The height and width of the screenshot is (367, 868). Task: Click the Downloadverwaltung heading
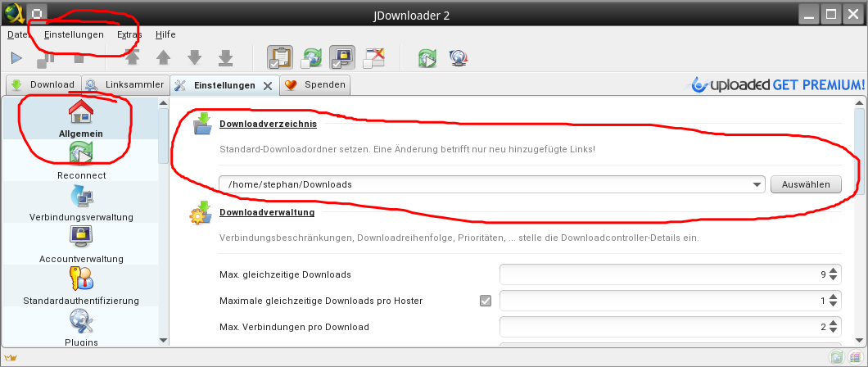click(267, 212)
